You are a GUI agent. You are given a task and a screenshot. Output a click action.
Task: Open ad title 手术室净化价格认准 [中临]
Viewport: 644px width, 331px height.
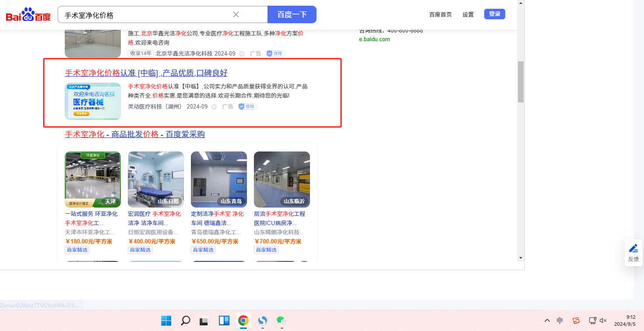tap(146, 73)
